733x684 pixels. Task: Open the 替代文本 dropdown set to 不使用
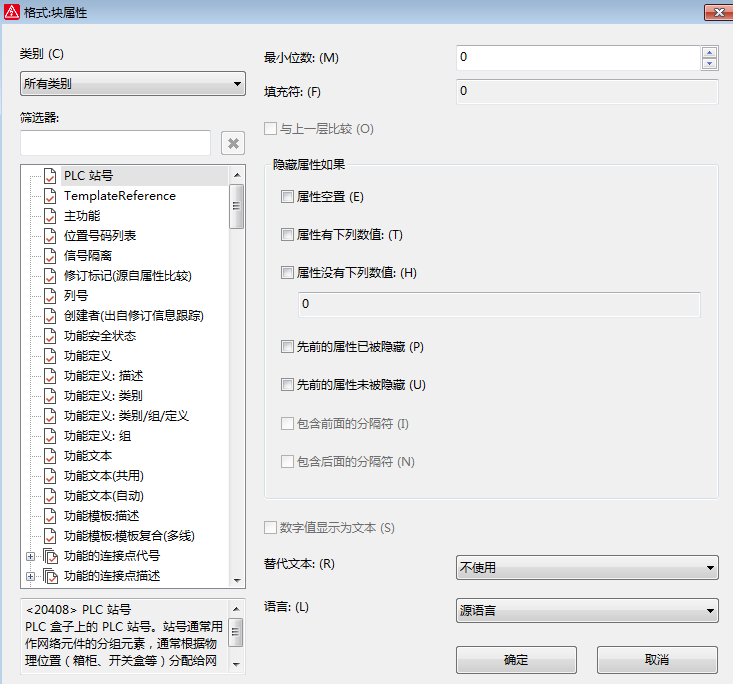coord(587,568)
